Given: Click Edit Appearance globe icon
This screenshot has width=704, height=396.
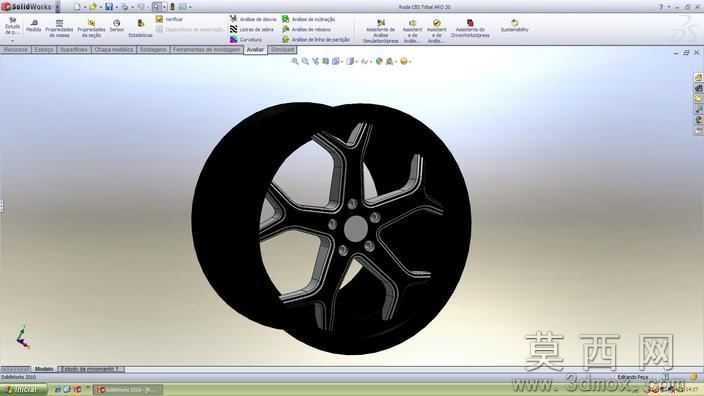Looking at the screenshot, I should coord(379,61).
